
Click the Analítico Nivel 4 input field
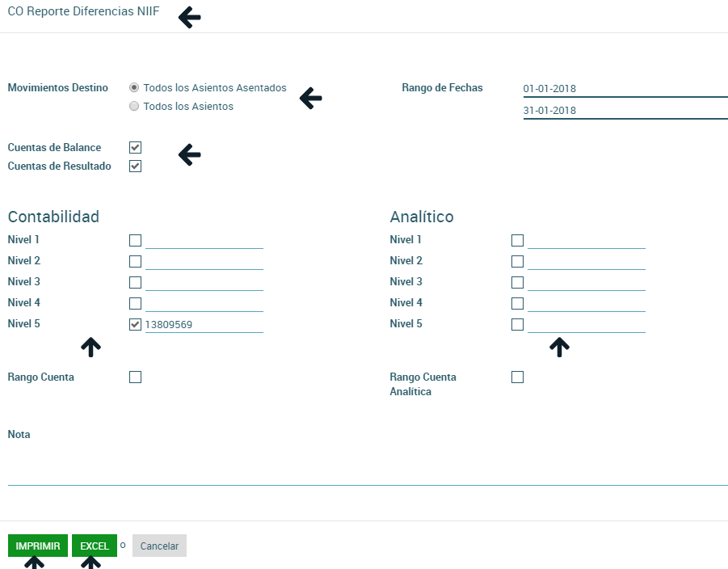click(x=586, y=303)
